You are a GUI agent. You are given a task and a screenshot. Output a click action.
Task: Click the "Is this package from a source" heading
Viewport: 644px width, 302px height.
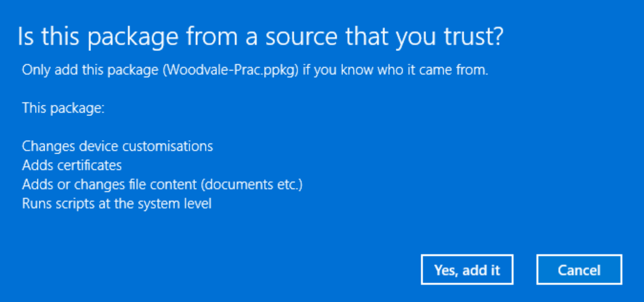[x=261, y=37]
